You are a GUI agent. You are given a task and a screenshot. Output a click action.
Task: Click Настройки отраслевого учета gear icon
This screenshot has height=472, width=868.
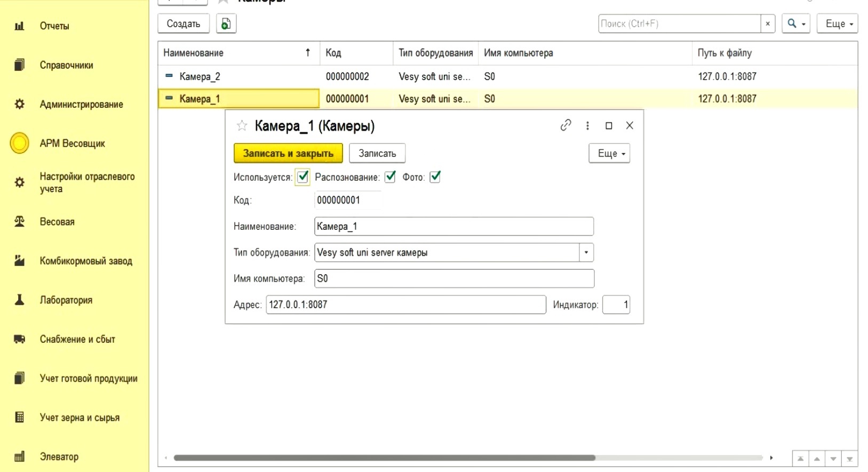(19, 182)
